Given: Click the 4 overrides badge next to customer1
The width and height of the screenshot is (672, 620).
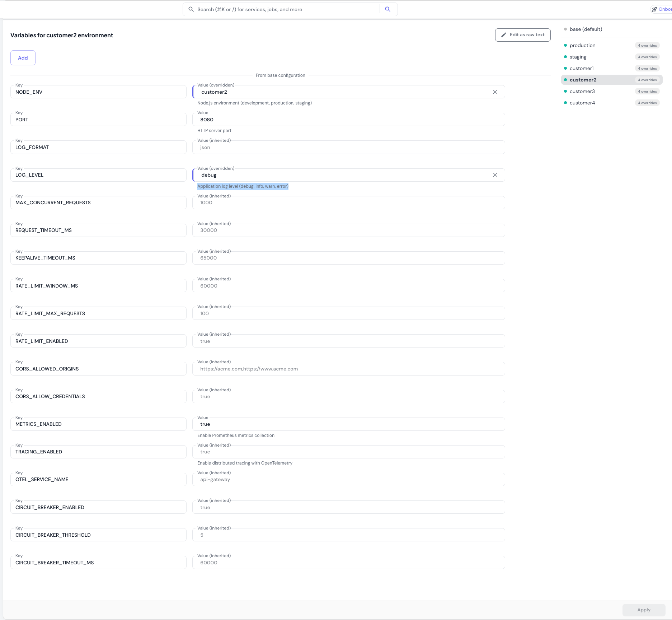Looking at the screenshot, I should point(647,68).
